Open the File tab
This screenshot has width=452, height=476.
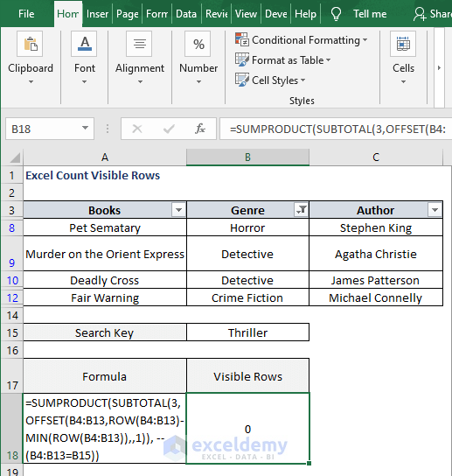(x=26, y=14)
